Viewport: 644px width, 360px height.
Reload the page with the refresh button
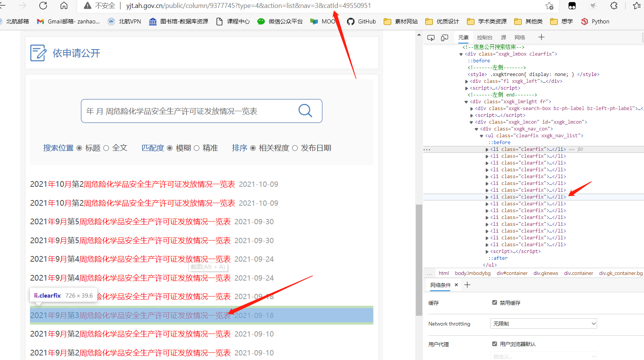(x=43, y=6)
